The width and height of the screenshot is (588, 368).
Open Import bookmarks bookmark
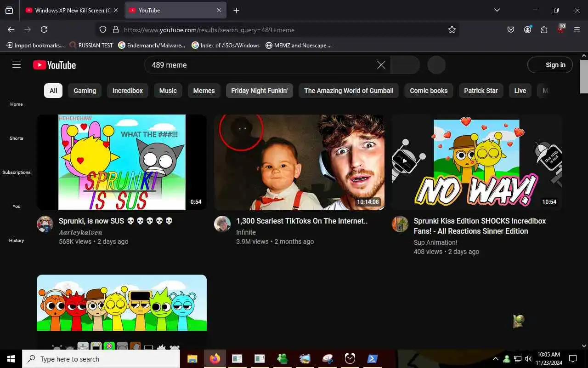(35, 45)
